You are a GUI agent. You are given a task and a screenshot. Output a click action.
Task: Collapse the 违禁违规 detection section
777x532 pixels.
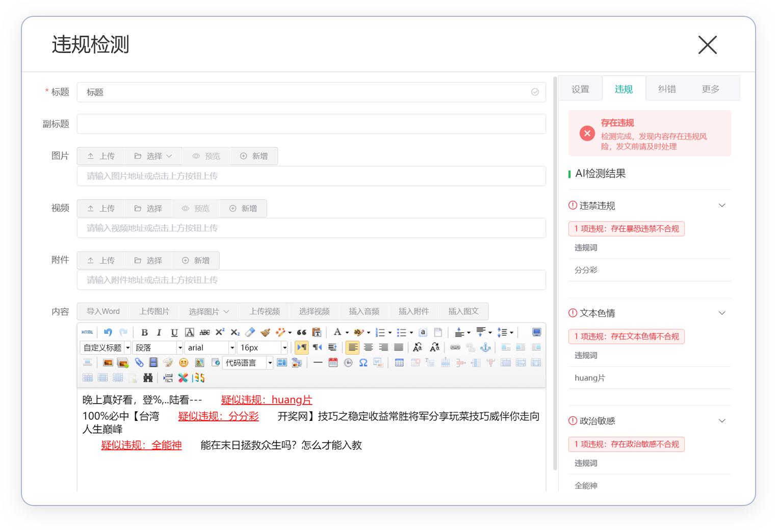(722, 205)
